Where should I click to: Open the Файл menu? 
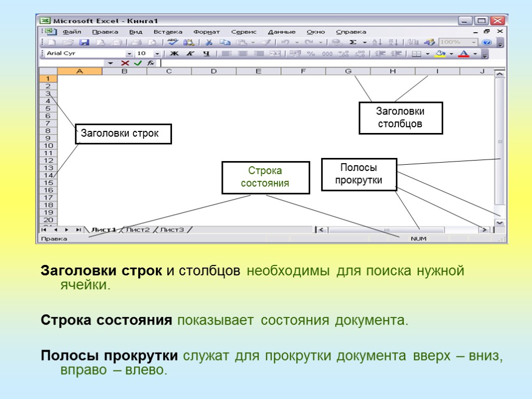pos(72,32)
